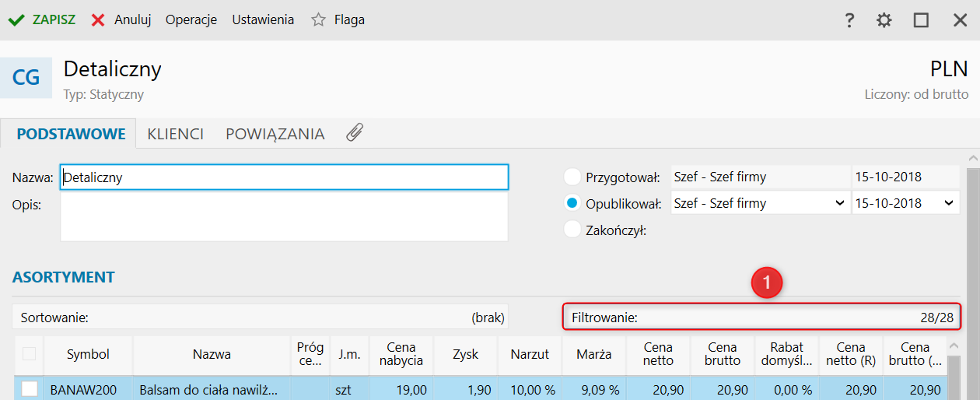The image size is (980, 400).
Task: Tick the checkbox for row BANAW200
Action: 29,389
